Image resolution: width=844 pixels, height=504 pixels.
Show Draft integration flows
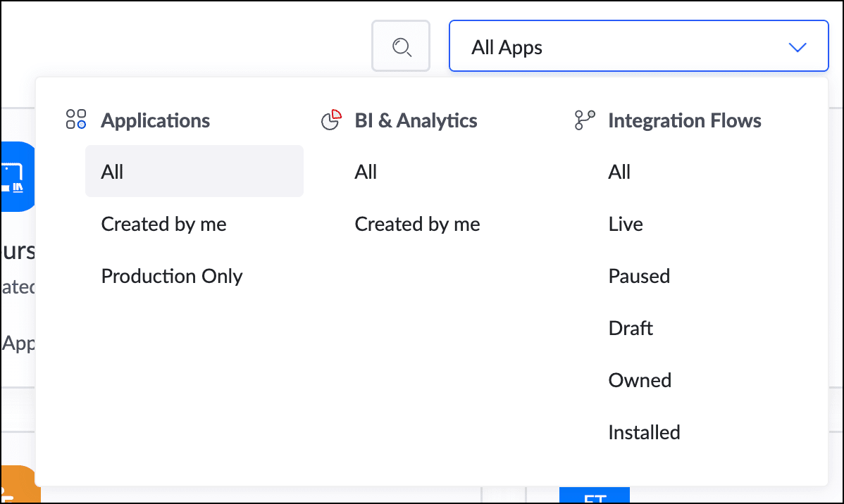click(631, 328)
